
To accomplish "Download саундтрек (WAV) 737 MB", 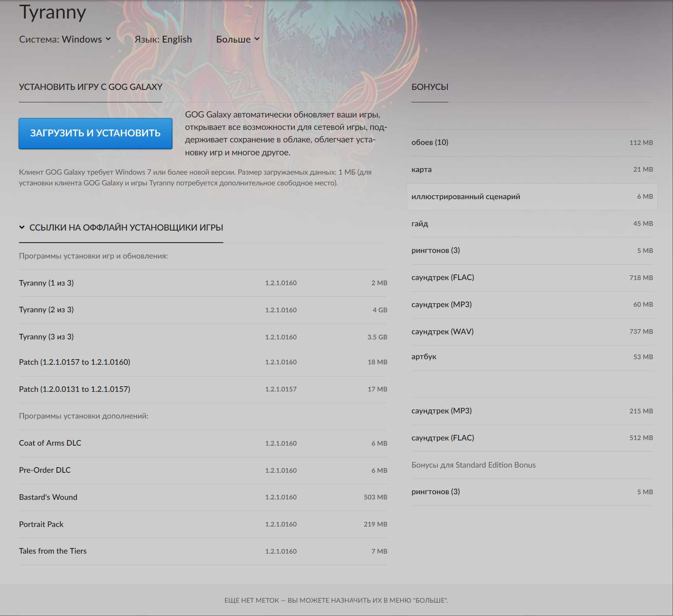I will [532, 332].
